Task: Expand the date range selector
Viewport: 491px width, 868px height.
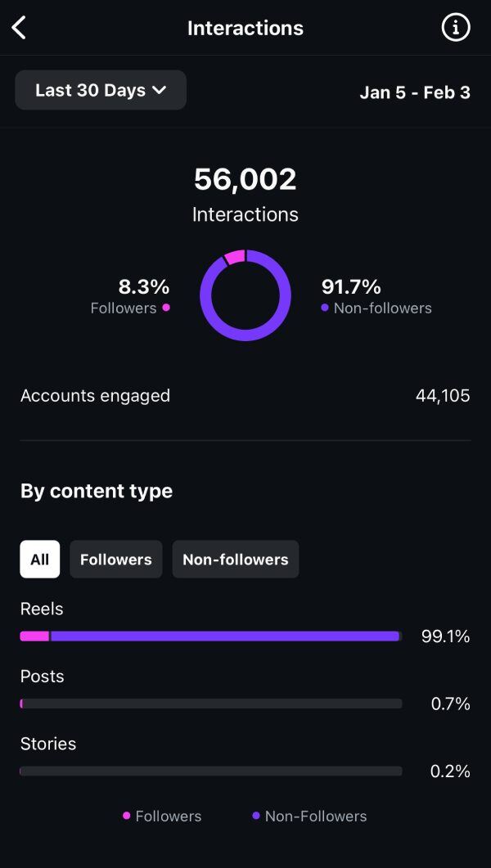Action: [100, 90]
